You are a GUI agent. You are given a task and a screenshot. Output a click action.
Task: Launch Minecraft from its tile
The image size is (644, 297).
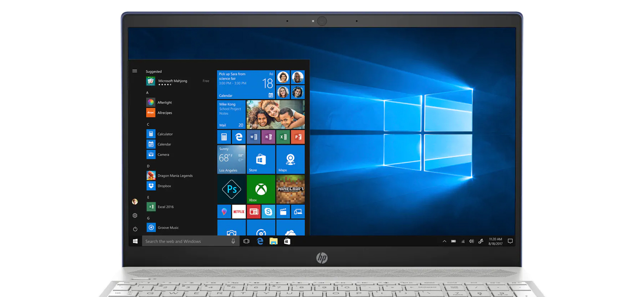(x=291, y=189)
